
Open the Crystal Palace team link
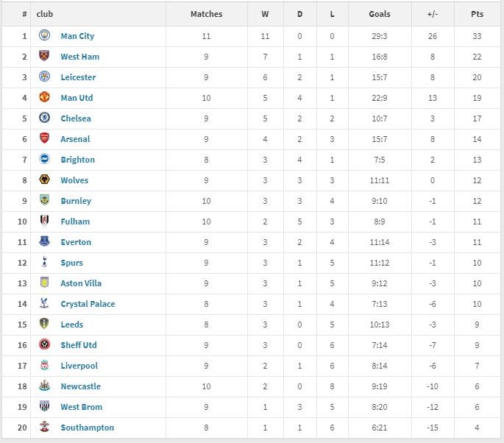(88, 304)
